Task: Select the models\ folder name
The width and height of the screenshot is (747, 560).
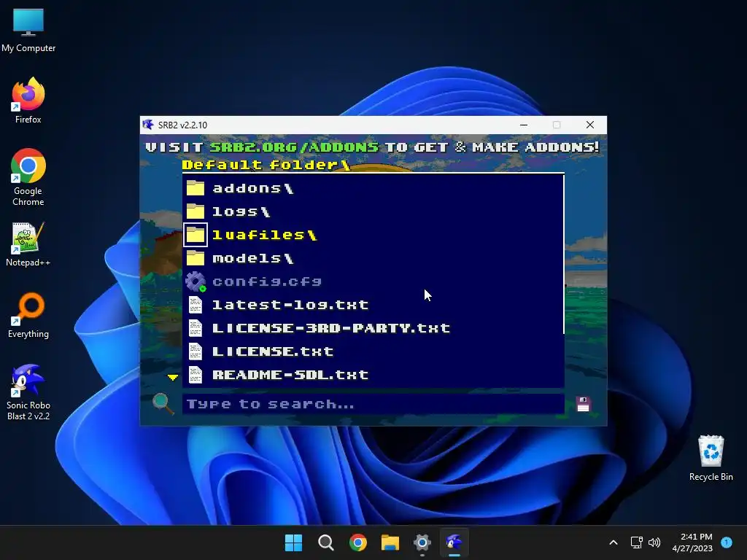Action: tap(253, 259)
